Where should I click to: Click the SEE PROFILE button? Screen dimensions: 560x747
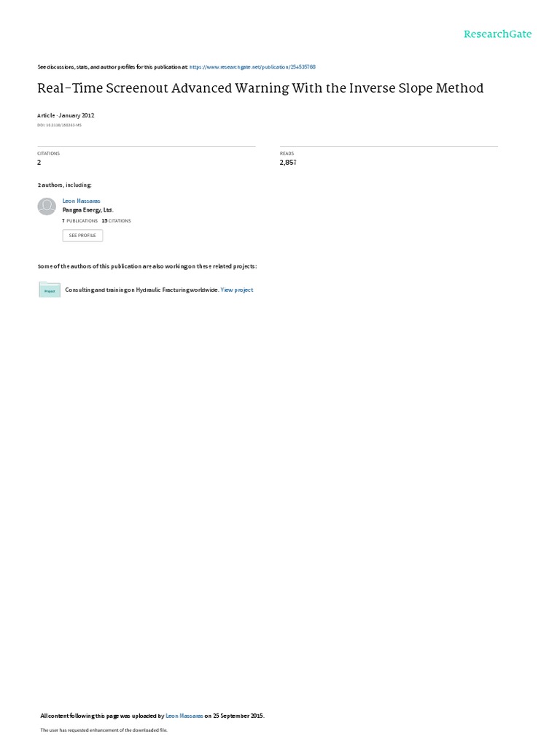(x=82, y=236)
